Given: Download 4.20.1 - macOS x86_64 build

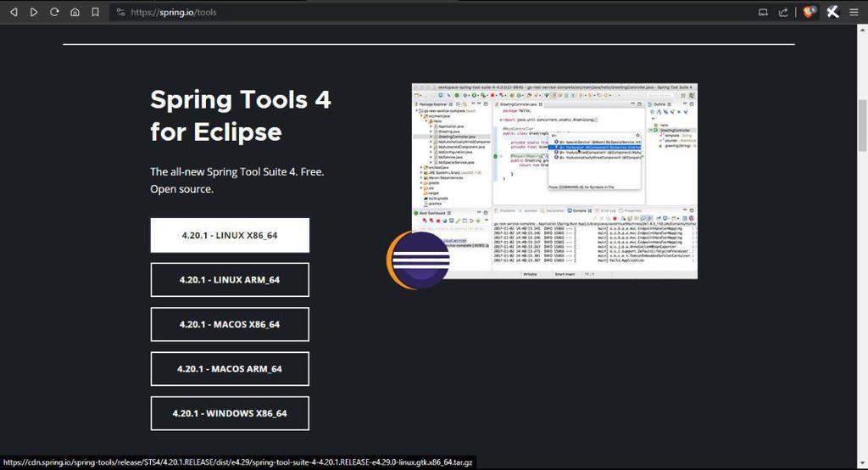Looking at the screenshot, I should [230, 324].
